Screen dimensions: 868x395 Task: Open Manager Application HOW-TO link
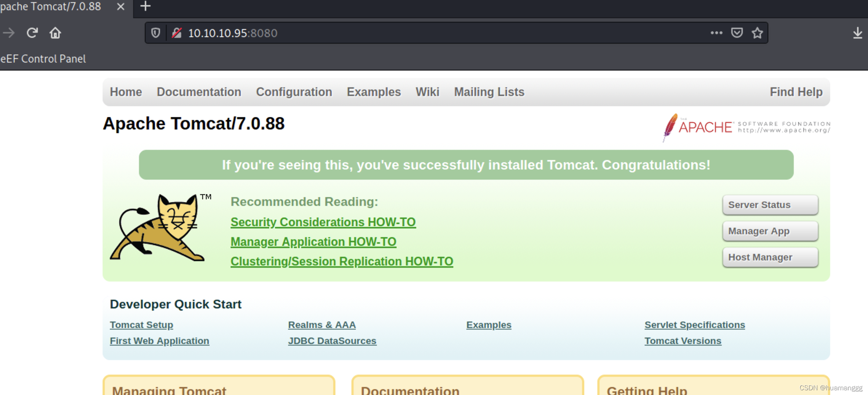tap(313, 242)
